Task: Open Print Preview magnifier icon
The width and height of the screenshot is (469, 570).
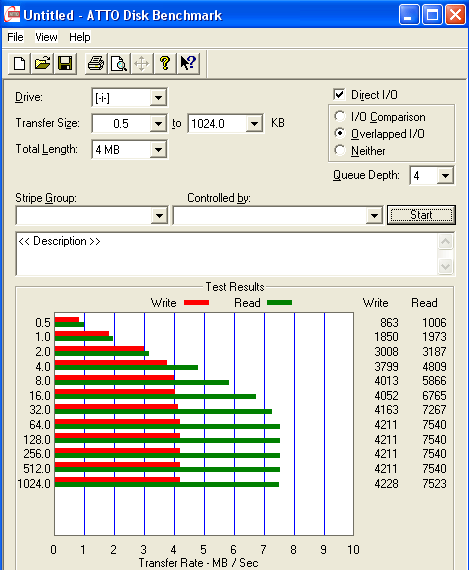Action: 119,64
